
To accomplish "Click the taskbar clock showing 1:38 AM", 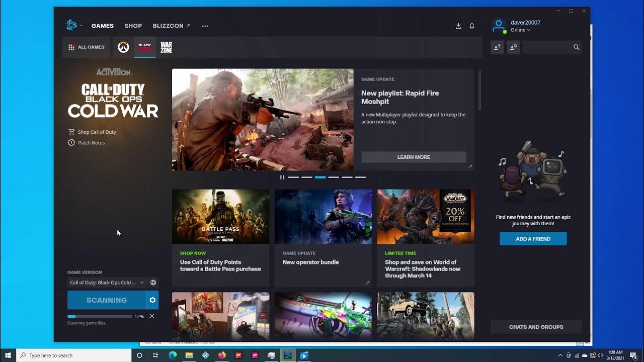I will pos(615,355).
